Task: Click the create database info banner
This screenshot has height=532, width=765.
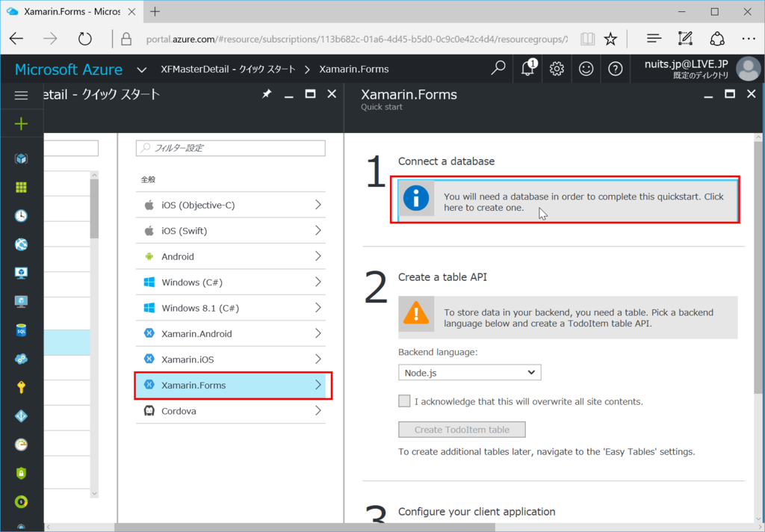Action: tap(568, 200)
